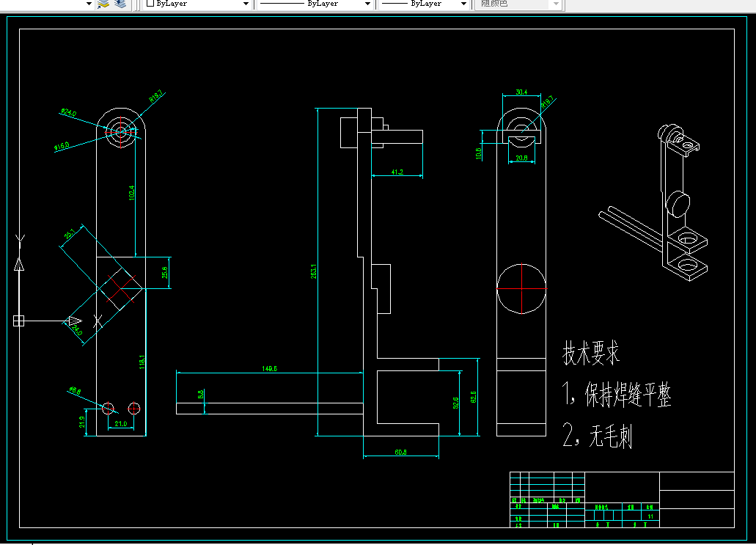Select the UCS origin square icon

point(18,321)
